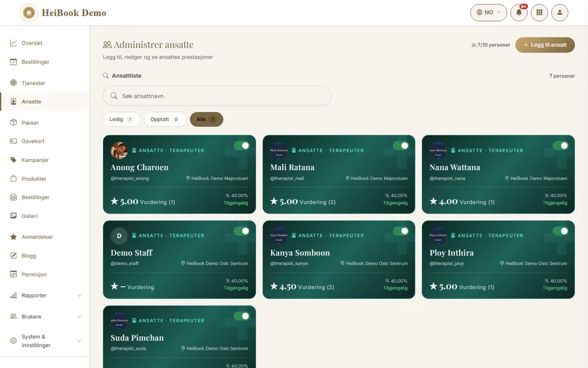Click the Rapporter bar chart icon
The height and width of the screenshot is (368, 588).
click(x=13, y=295)
